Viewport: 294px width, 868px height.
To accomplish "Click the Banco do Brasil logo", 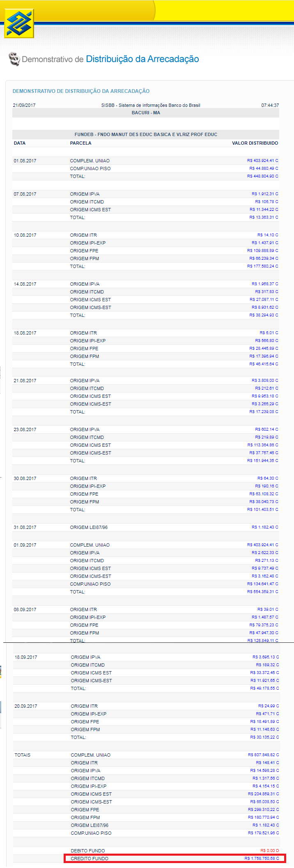I will point(19,24).
